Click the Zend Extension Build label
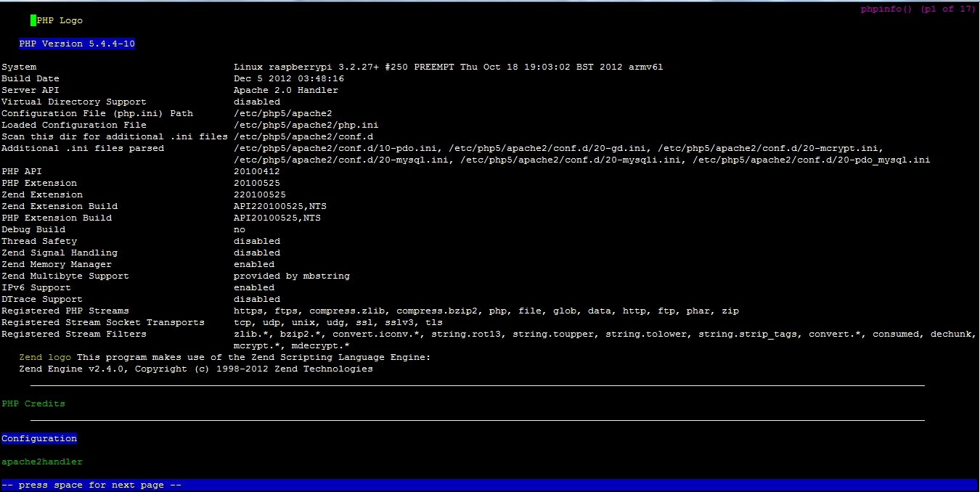 point(60,206)
